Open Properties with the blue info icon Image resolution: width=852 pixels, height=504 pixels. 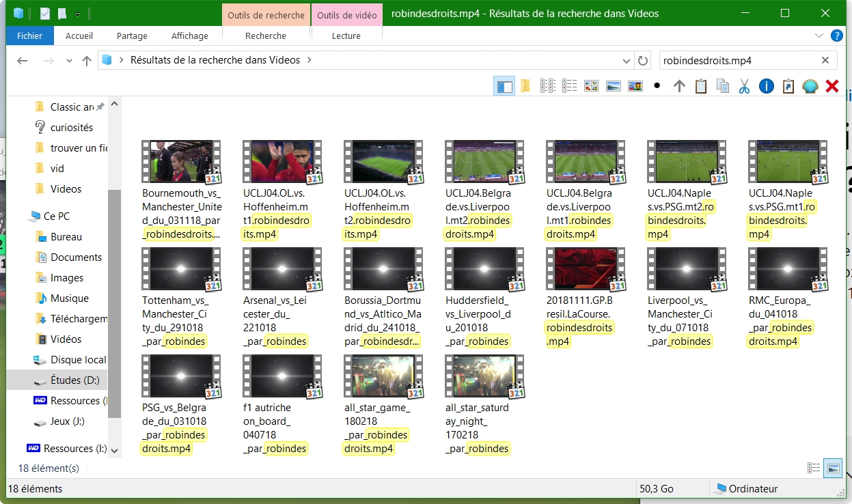pos(766,86)
